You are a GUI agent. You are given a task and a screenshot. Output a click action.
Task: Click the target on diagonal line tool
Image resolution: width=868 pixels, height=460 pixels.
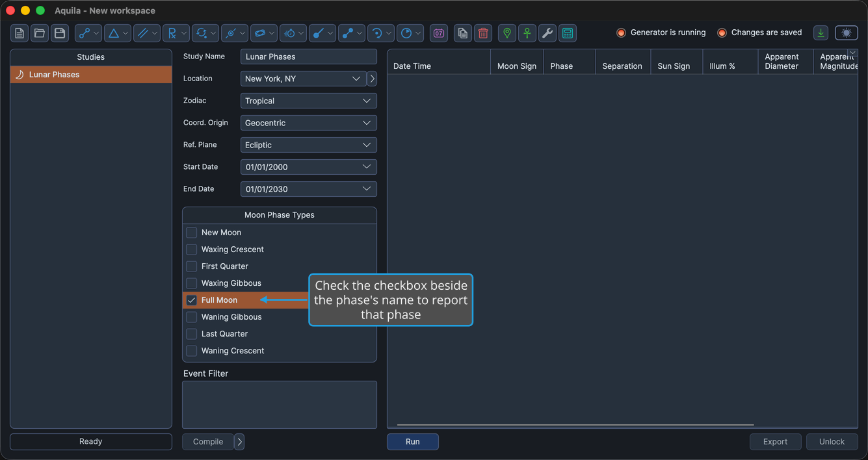(235, 33)
